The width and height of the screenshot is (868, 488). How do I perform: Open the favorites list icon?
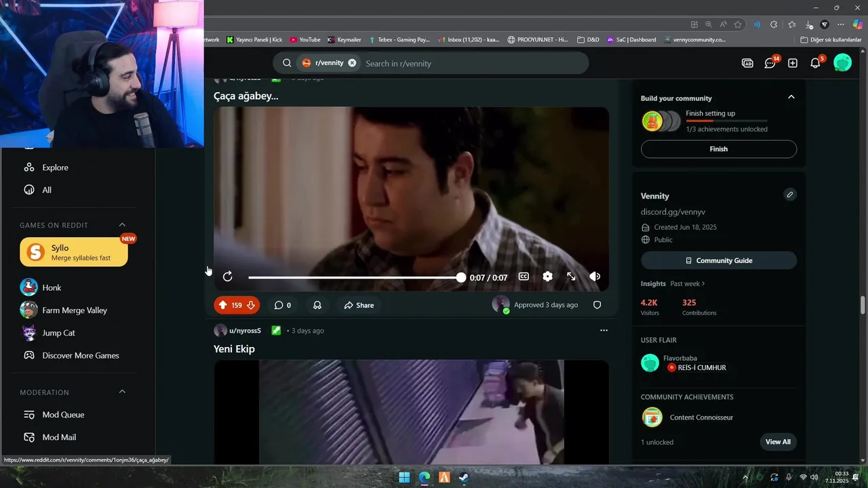(x=791, y=24)
